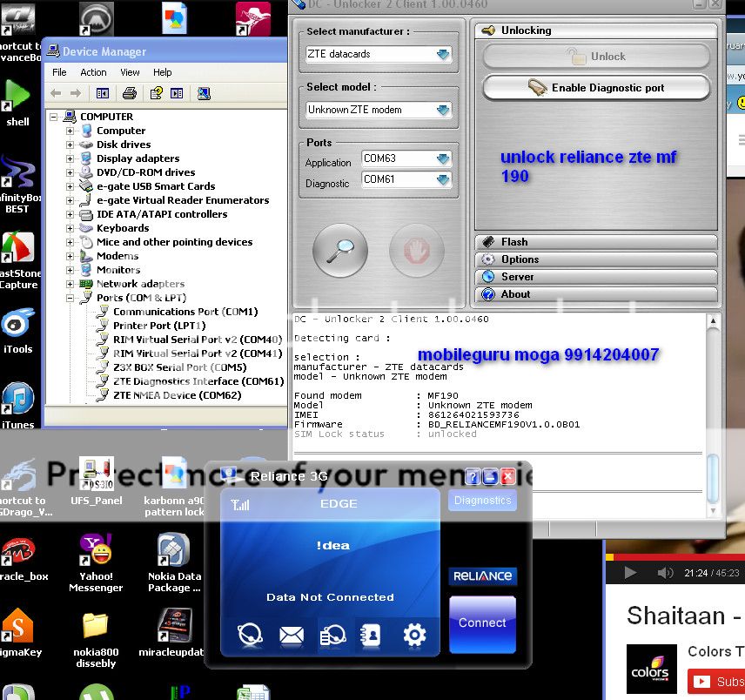Expand Display adapters node
This screenshot has width=745, height=700.
tap(70, 158)
